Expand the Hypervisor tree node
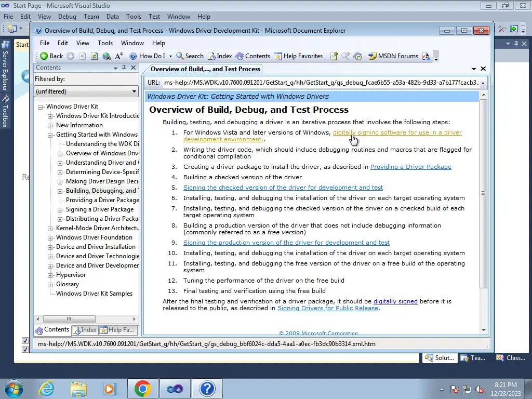Screen dimensions: 532x399 [x=50, y=275]
